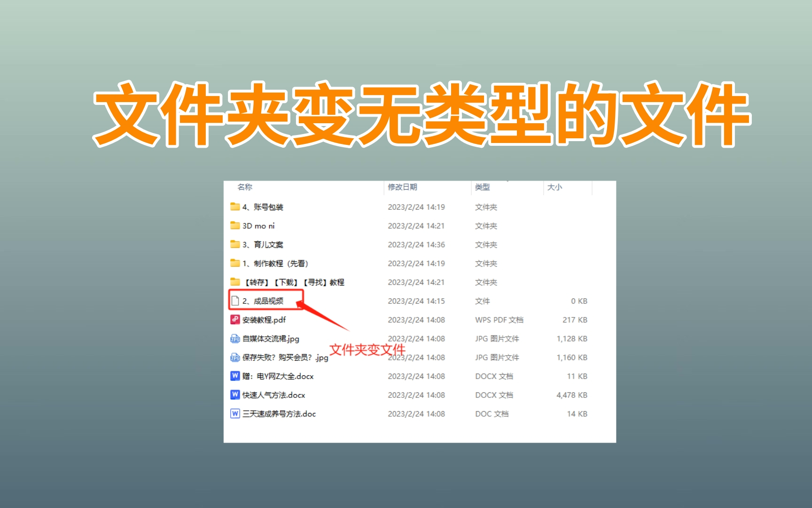Screen dimensions: 812x508
Task: Select the 3D mo ni folder name
Action: (258, 226)
